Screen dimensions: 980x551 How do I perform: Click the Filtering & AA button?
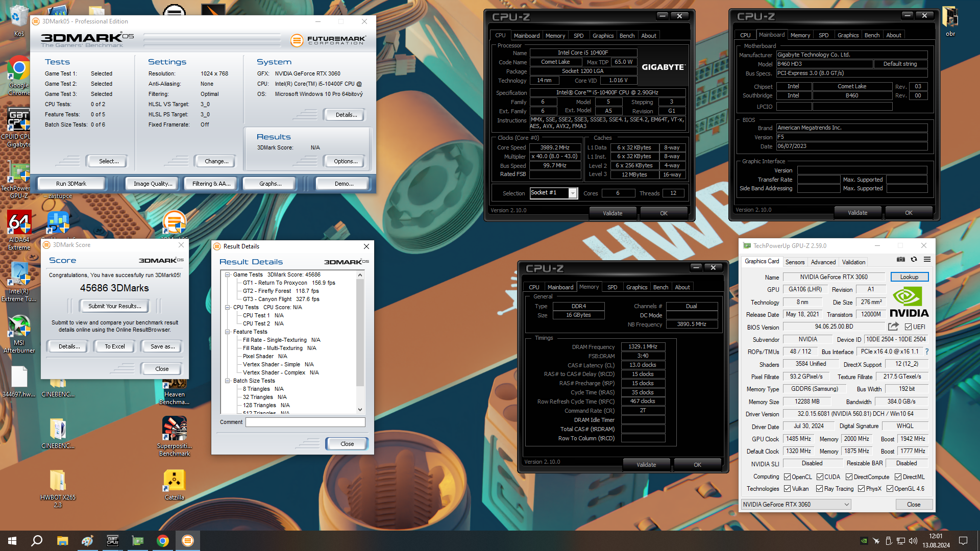click(211, 184)
